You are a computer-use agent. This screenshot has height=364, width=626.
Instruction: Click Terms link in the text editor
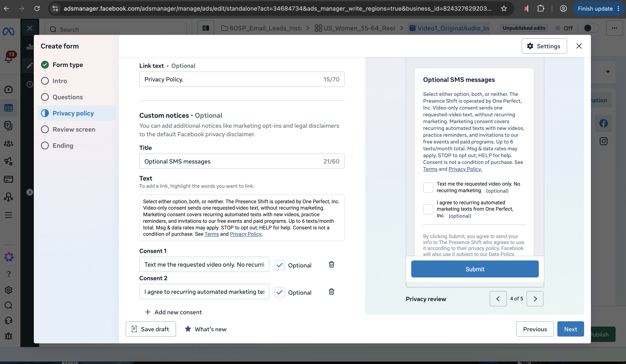click(212, 234)
